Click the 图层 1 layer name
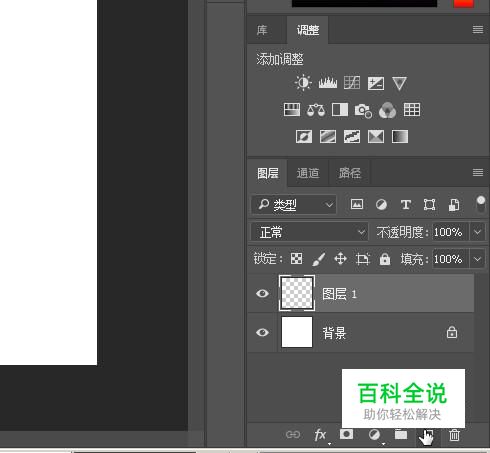The width and height of the screenshot is (490, 453). [x=339, y=294]
